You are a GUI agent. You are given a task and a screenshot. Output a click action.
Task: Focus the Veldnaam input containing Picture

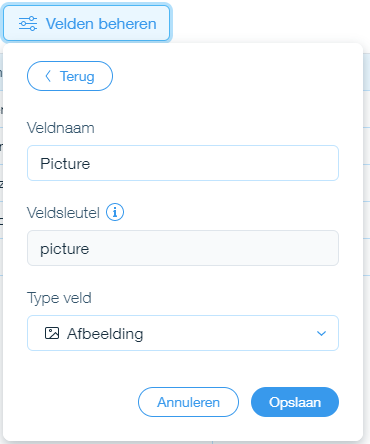tap(183, 163)
